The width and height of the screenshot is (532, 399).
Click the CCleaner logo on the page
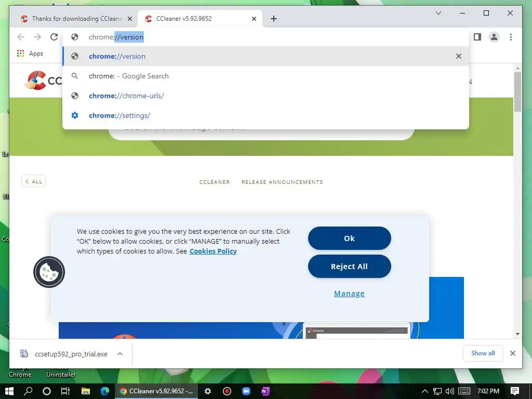(43, 81)
